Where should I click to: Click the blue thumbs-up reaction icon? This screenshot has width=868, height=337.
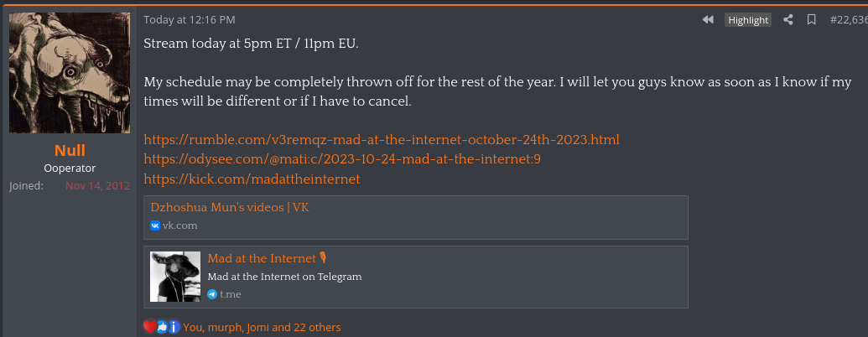coord(162,327)
